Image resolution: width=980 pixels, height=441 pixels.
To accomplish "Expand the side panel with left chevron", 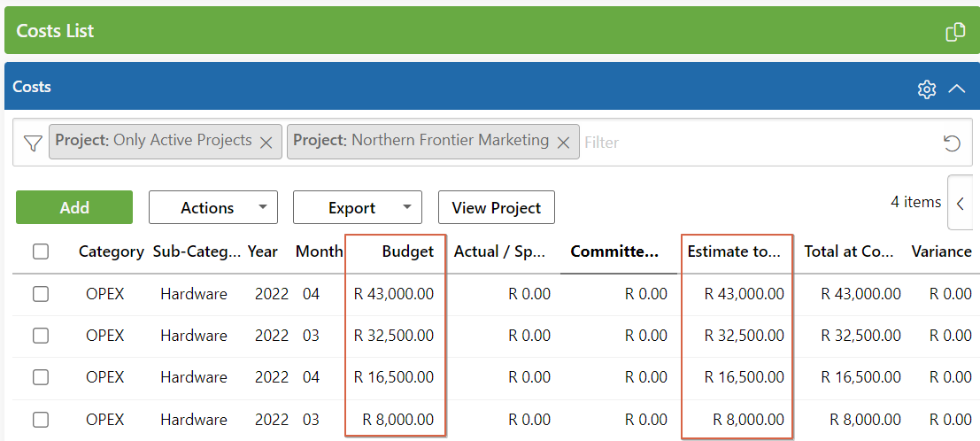I will tap(961, 203).
